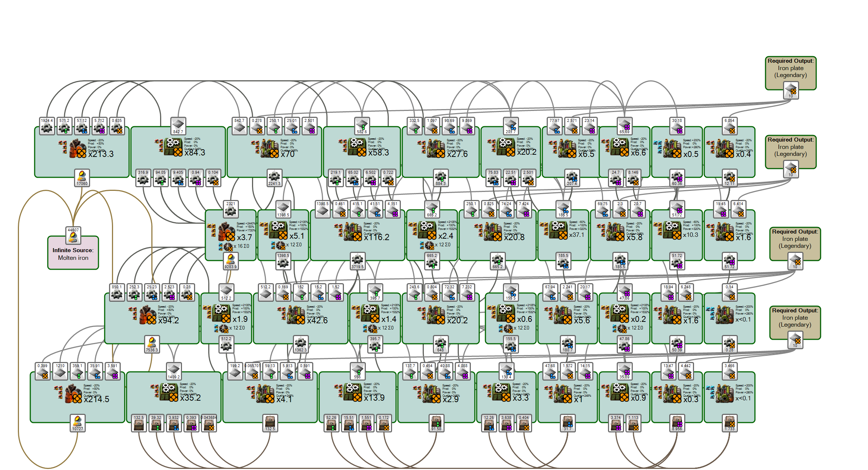Click the uncommon gear output labeled 648
This screenshot has height=470, width=868.
(441, 344)
